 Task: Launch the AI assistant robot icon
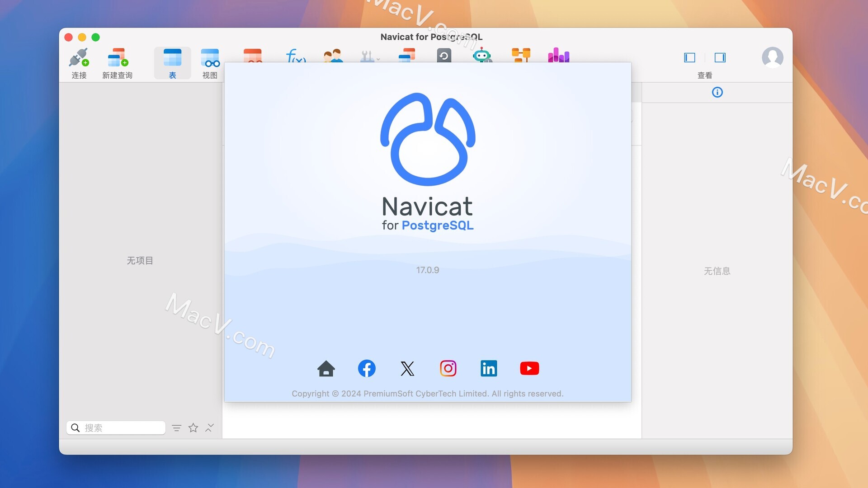[482, 55]
